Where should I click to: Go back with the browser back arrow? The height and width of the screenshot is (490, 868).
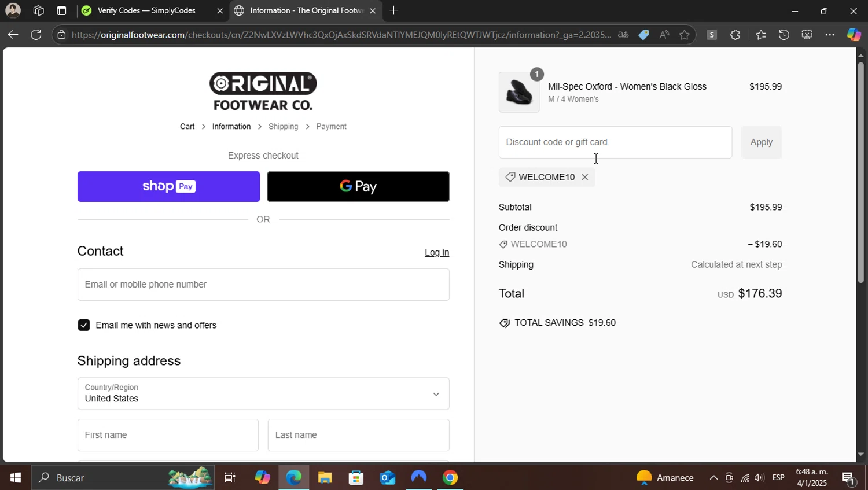pos(13,35)
